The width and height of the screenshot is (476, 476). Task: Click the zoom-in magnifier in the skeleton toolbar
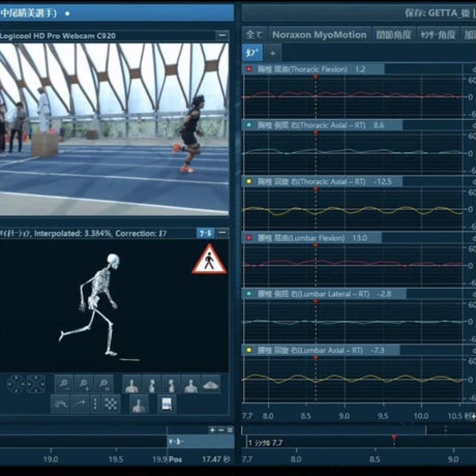tap(84, 384)
